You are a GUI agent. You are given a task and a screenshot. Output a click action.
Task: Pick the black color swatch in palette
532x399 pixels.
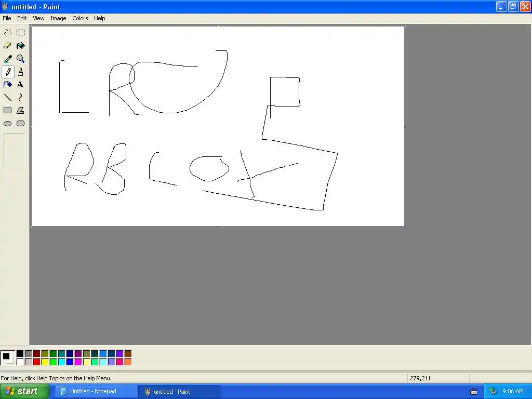(x=20, y=354)
